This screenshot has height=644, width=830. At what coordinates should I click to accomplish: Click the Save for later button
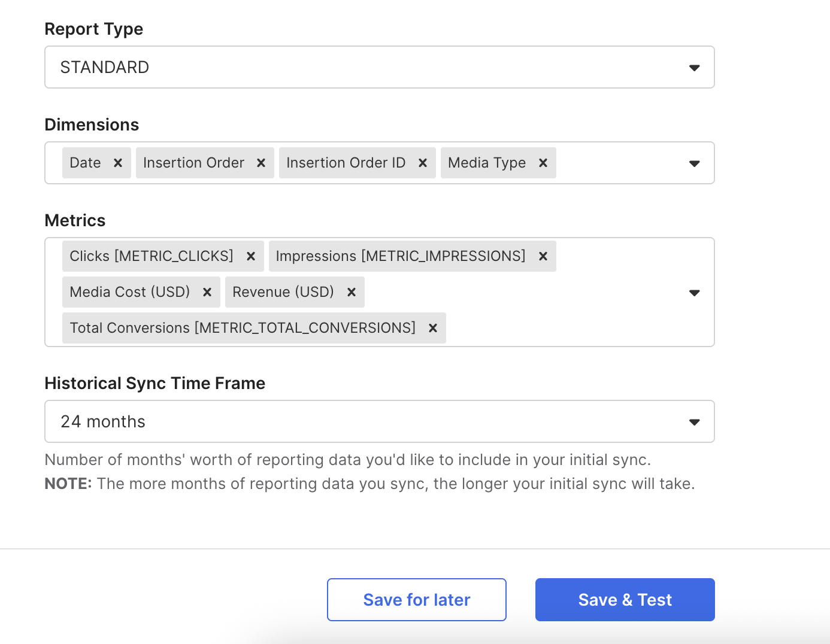[x=417, y=600]
